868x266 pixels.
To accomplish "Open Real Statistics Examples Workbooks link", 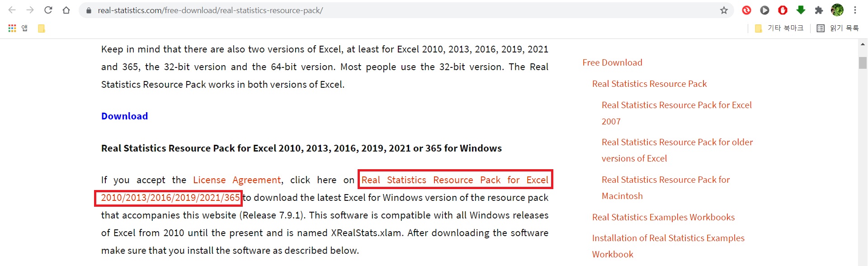I will [663, 217].
